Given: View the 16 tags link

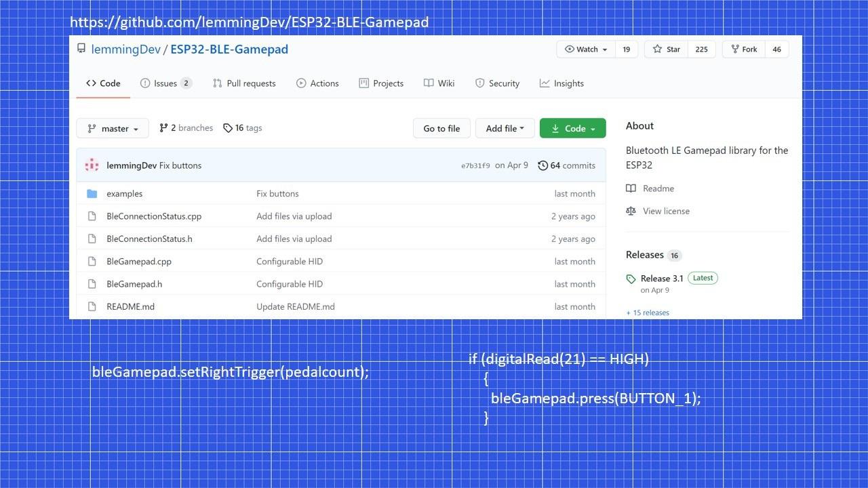Looking at the screenshot, I should (242, 128).
